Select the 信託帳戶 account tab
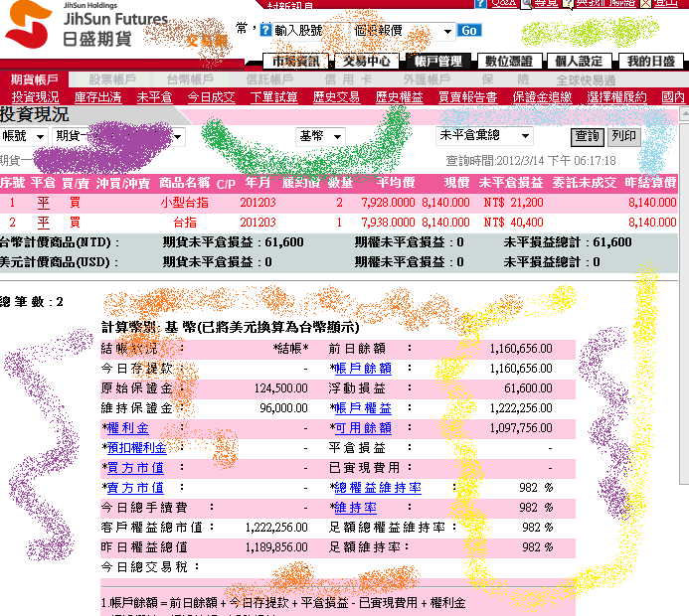 pyautogui.click(x=269, y=79)
